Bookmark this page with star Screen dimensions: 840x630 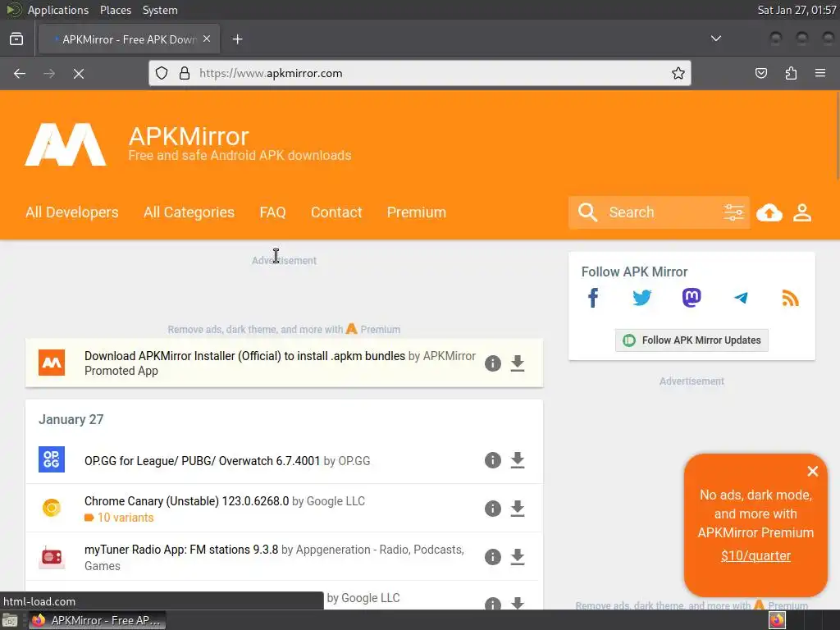pyautogui.click(x=678, y=73)
